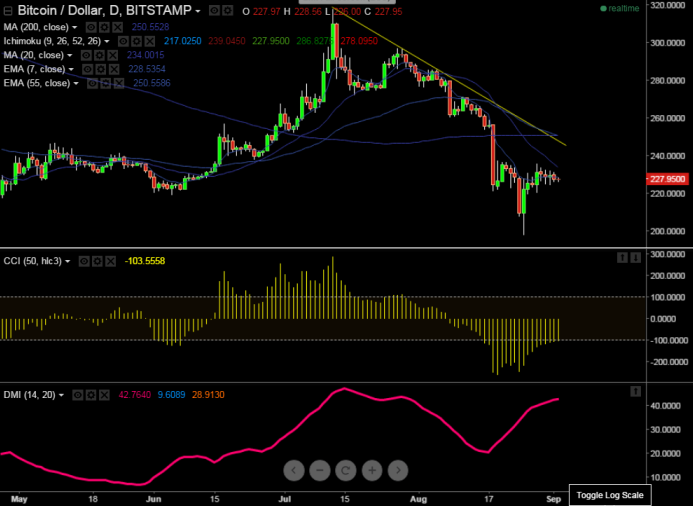This screenshot has height=506, width=693.
Task: Click the DMI value 42.7640
Action: [x=134, y=395]
